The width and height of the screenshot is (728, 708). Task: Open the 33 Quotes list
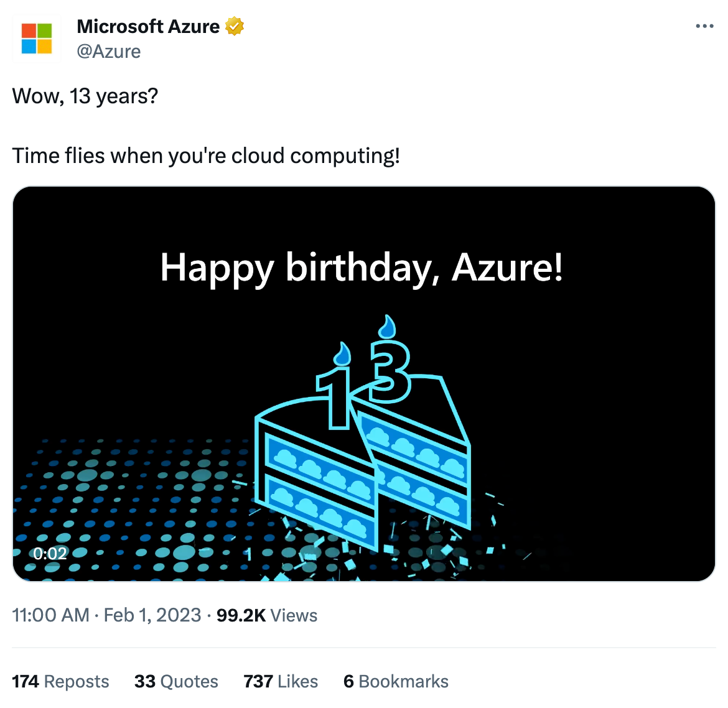[176, 682]
